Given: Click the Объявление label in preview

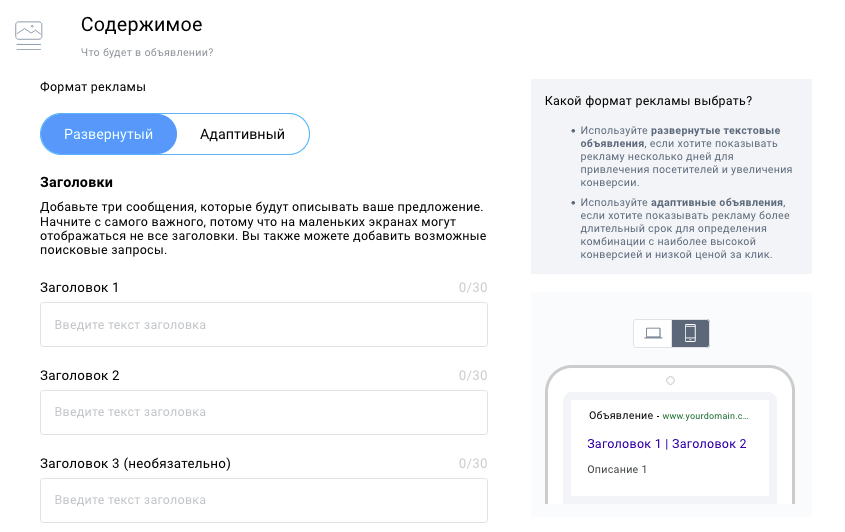Looking at the screenshot, I should 621,416.
